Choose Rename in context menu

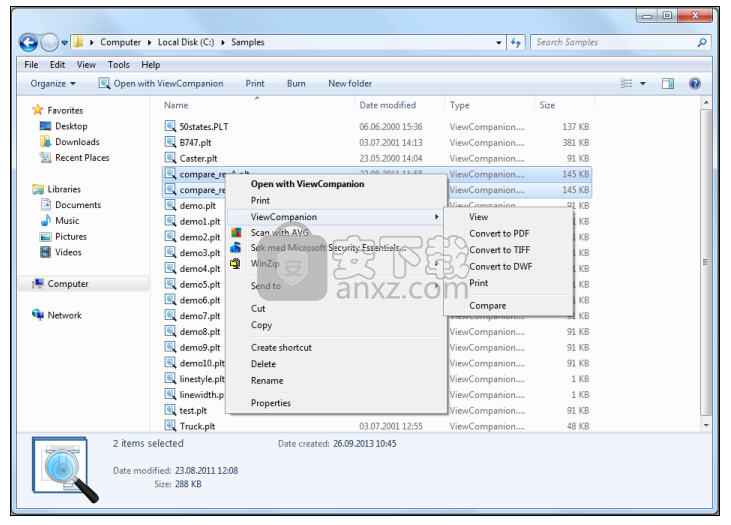(267, 381)
